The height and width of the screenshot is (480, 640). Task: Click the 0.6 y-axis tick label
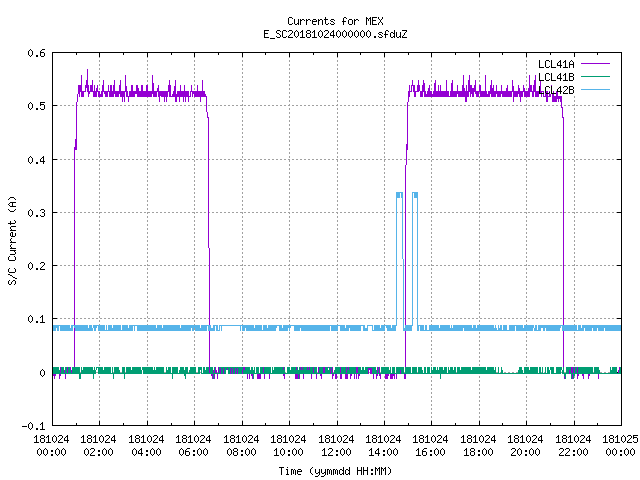pyautogui.click(x=36, y=53)
